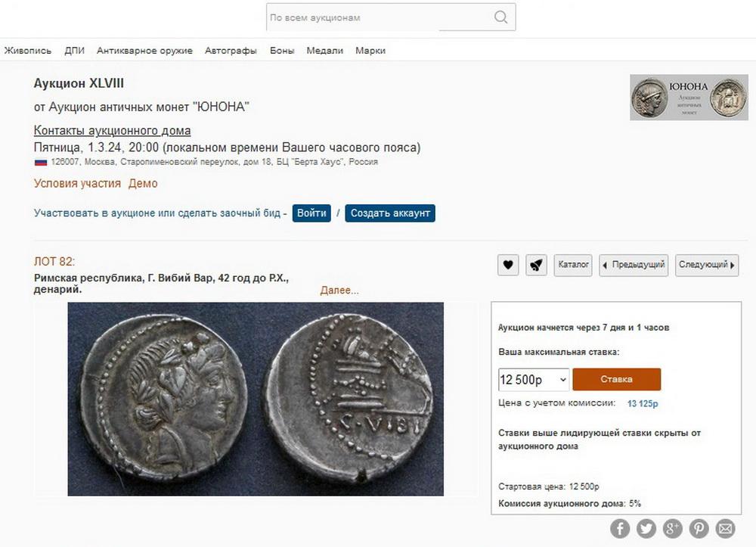Click the search magnifier icon
The image size is (756, 547).
point(501,17)
